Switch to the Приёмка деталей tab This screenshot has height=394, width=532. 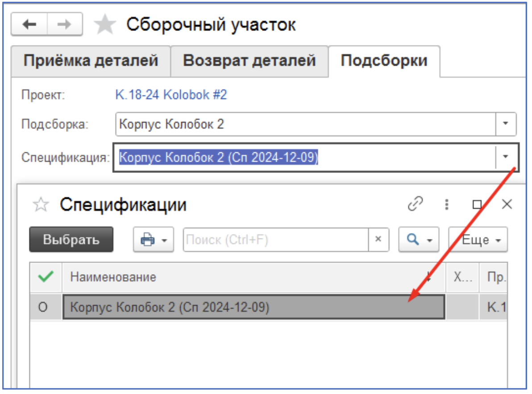91,61
